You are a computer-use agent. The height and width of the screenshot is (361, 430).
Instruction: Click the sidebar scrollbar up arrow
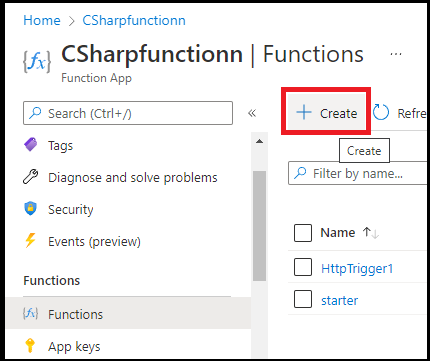[x=259, y=141]
